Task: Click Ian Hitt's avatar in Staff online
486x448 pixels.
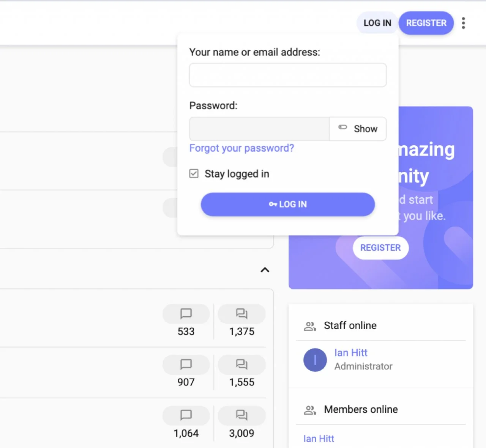Action: (315, 360)
